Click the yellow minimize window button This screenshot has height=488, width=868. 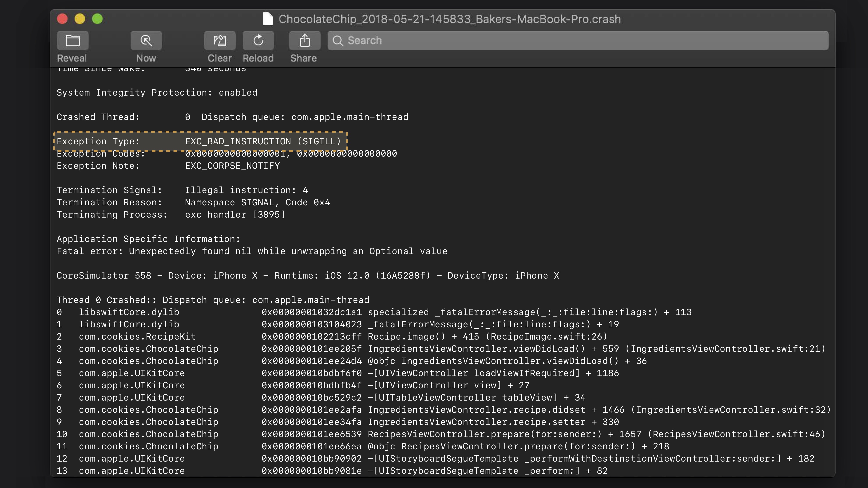point(80,19)
